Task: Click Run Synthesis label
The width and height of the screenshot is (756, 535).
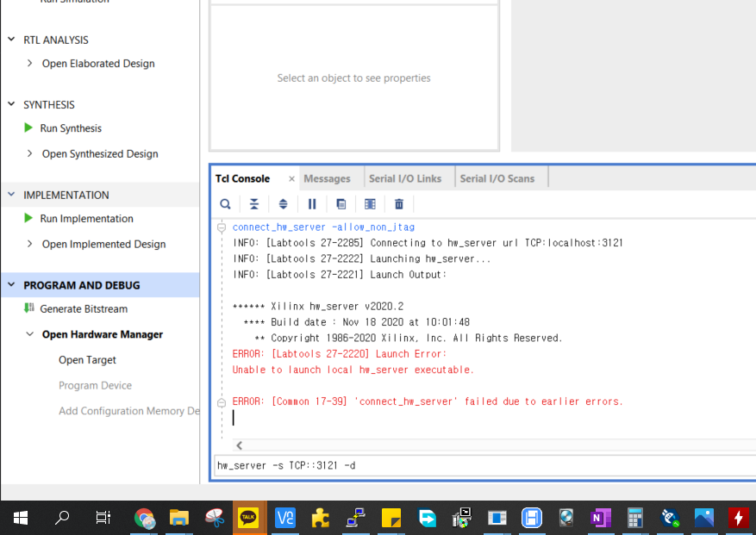Action: click(x=71, y=128)
